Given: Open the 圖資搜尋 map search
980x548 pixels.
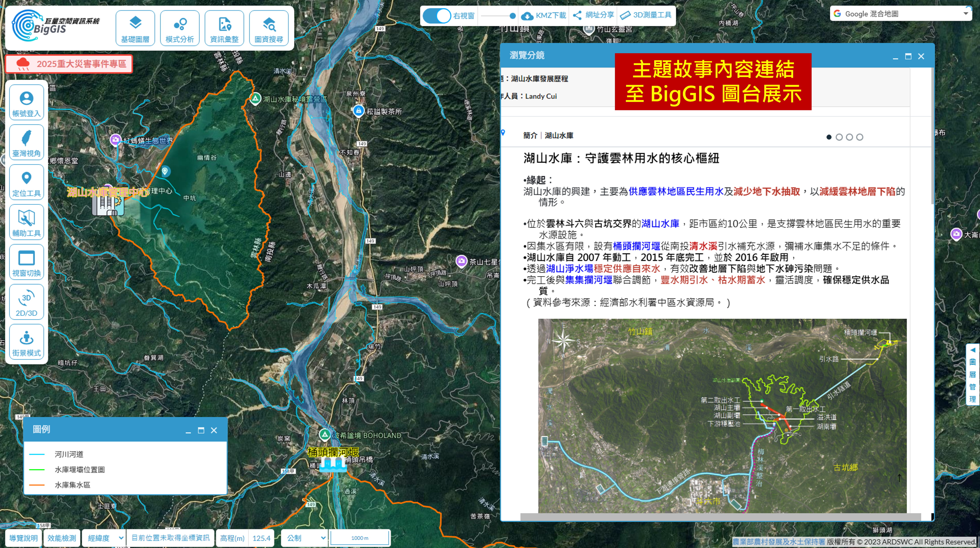Looking at the screenshot, I should click(269, 28).
